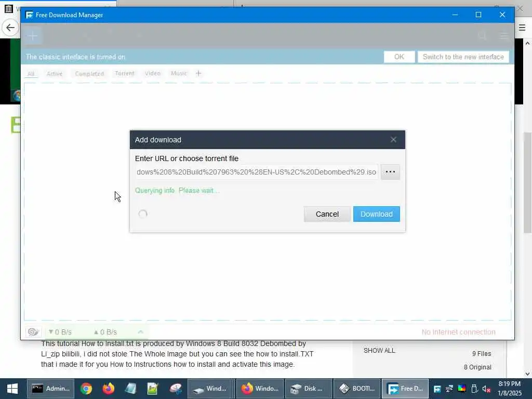Switch to the Admin command prompt taskbar item
Viewport: 532px width, 399px height.
pos(50,389)
